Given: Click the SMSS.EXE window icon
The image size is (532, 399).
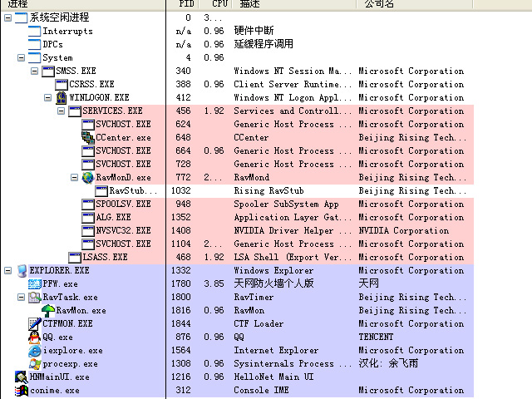Looking at the screenshot, I should pos(48,71).
